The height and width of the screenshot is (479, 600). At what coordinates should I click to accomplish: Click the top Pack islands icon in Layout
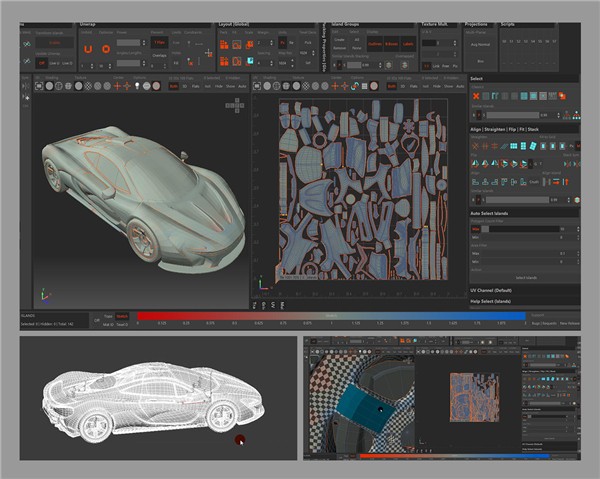(224, 44)
